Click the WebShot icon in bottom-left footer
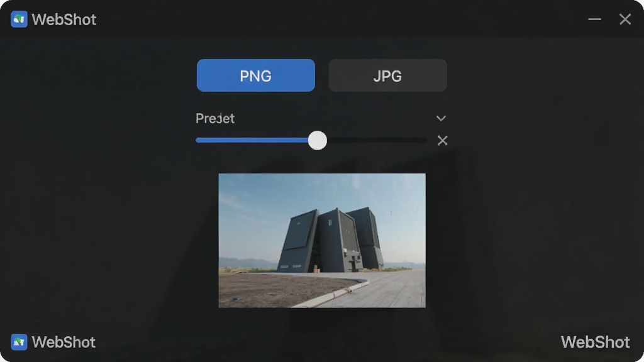Viewport: 644px width, 362px height. click(19, 342)
